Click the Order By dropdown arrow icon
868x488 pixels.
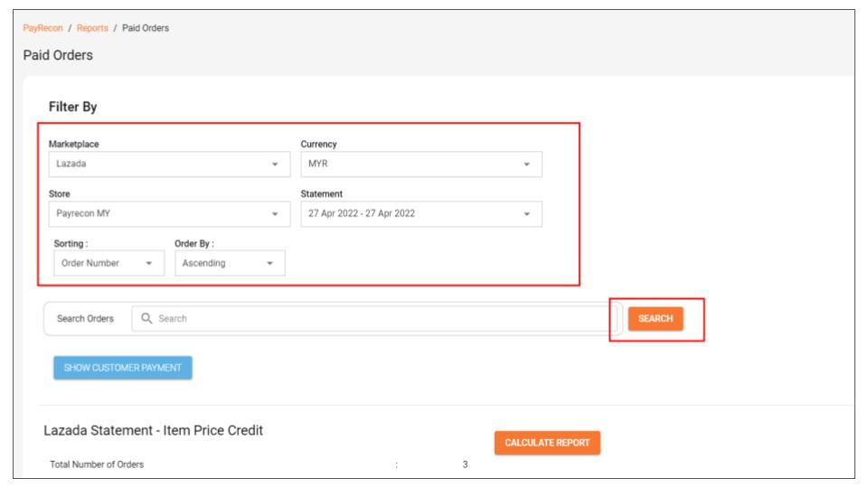tap(270, 263)
